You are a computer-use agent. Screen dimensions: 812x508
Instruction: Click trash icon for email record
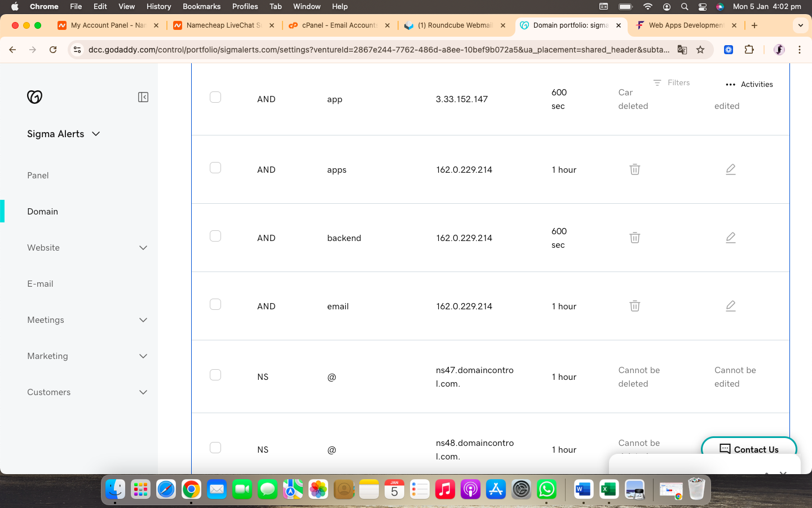point(634,306)
